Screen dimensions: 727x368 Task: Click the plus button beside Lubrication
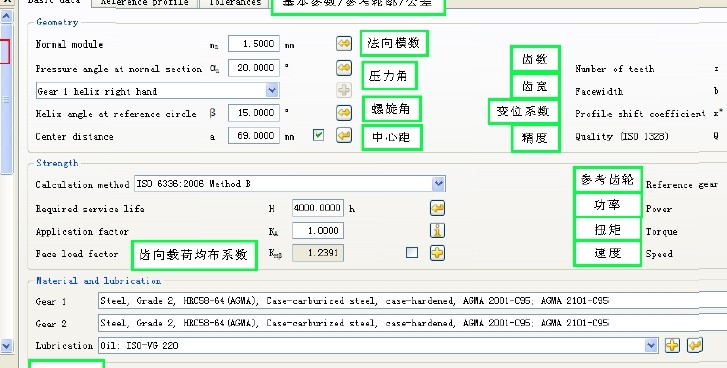672,345
